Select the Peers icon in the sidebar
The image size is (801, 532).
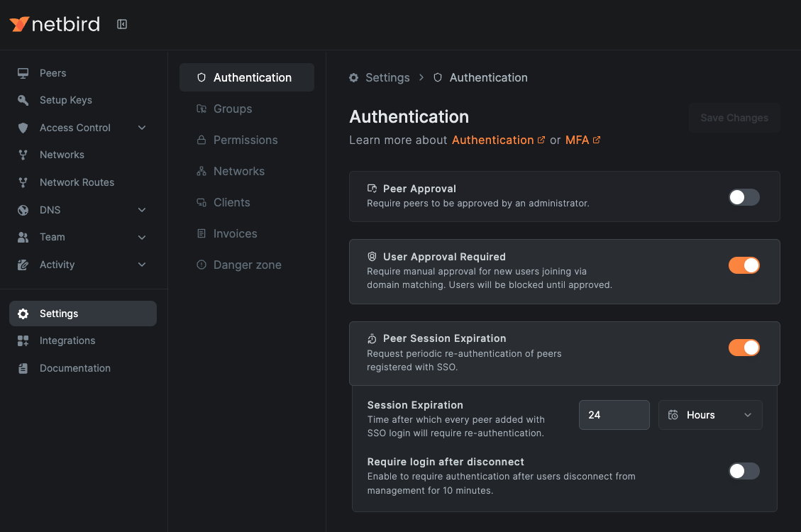click(23, 73)
